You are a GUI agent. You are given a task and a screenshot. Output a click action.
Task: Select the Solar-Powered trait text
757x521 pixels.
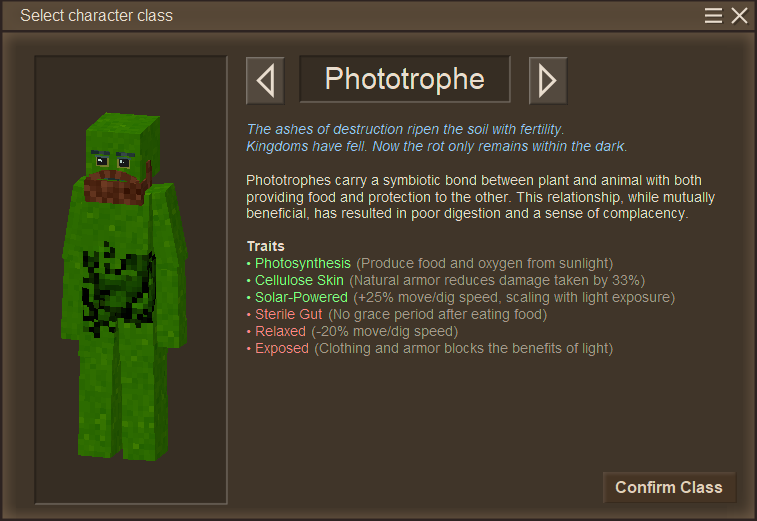coord(301,297)
